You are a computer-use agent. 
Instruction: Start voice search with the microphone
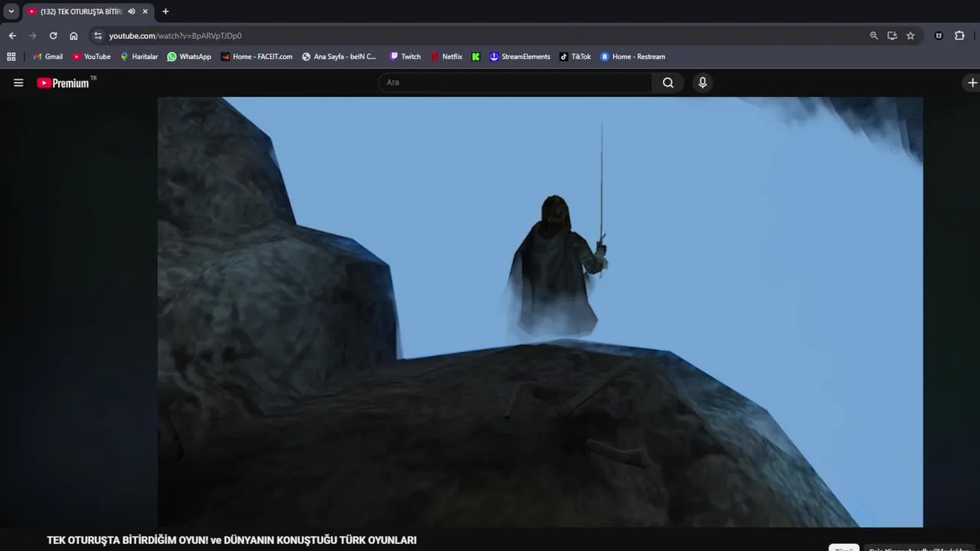[703, 83]
